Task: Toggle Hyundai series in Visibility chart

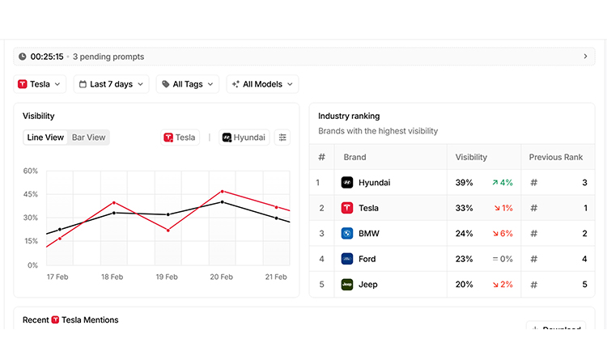Action: [x=244, y=138]
